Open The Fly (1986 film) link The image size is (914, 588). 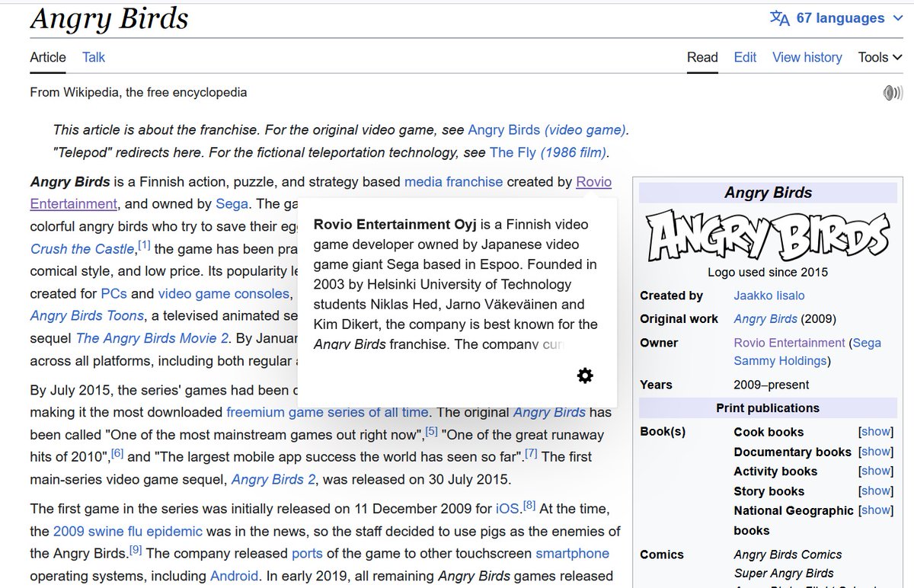[548, 152]
